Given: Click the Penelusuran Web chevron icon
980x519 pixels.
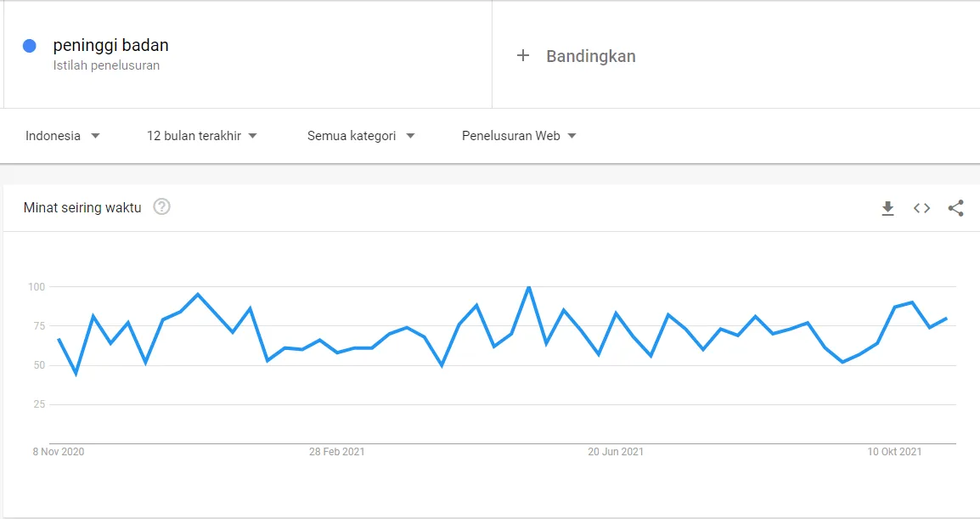Looking at the screenshot, I should [572, 135].
